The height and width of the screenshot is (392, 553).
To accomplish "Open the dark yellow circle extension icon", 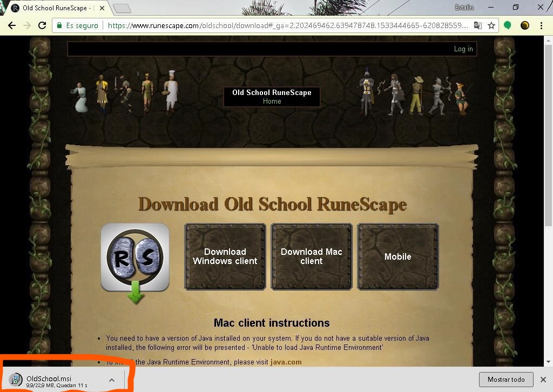I will pos(525,25).
